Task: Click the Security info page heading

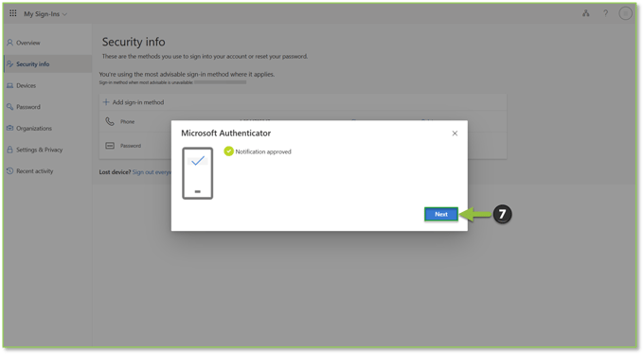Action: point(134,42)
